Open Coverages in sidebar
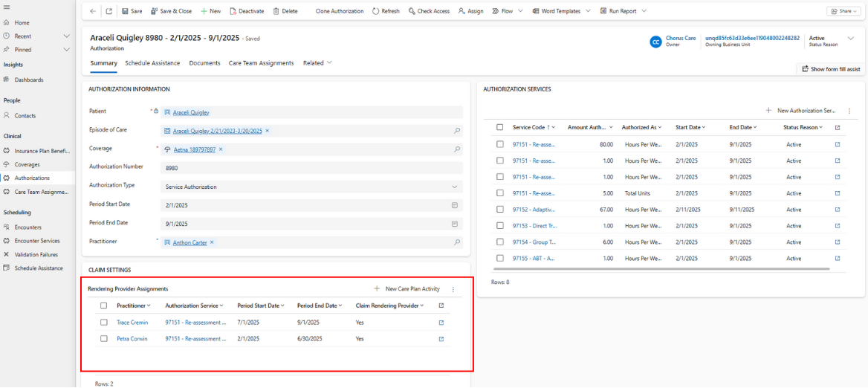Screen dimensions: 868x388 pos(27,164)
